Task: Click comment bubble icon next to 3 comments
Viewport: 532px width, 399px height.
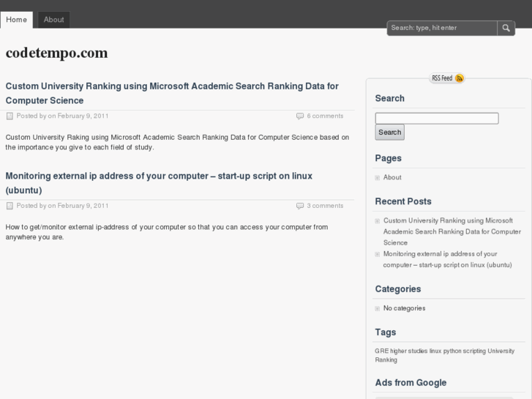Action: point(300,206)
